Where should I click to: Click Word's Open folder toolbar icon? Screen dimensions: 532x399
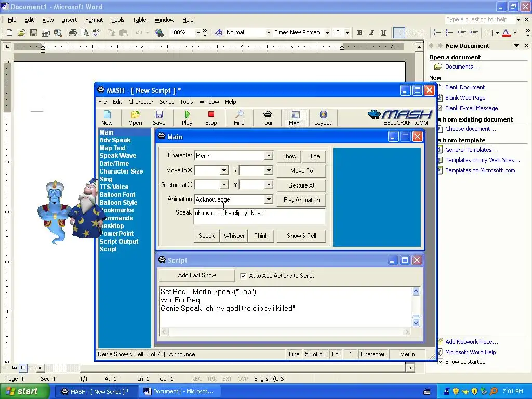[x=21, y=33]
